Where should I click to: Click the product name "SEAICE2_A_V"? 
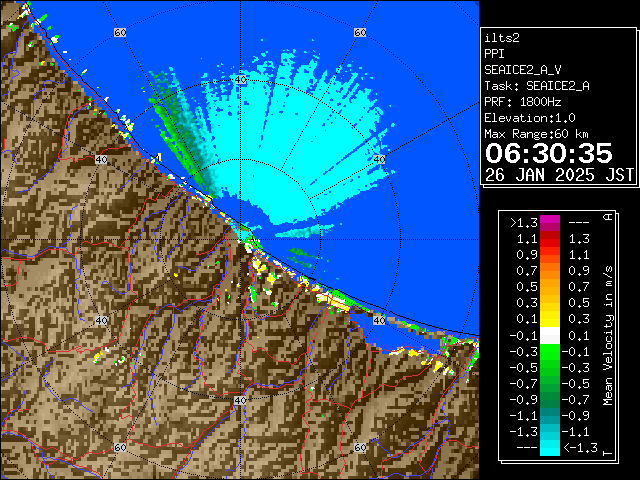point(523,70)
